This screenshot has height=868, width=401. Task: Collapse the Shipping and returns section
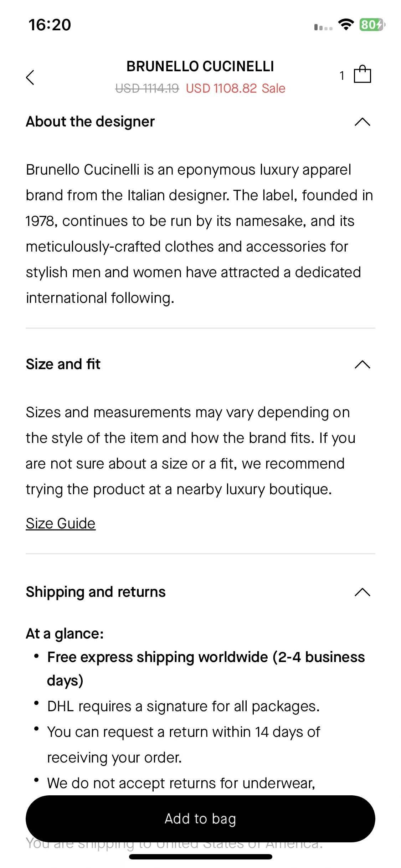(x=363, y=592)
